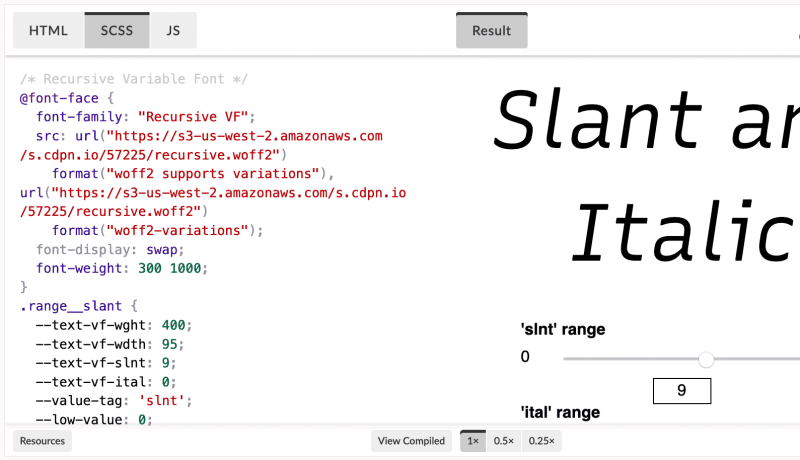Click the font-display: swap line

coord(110,249)
